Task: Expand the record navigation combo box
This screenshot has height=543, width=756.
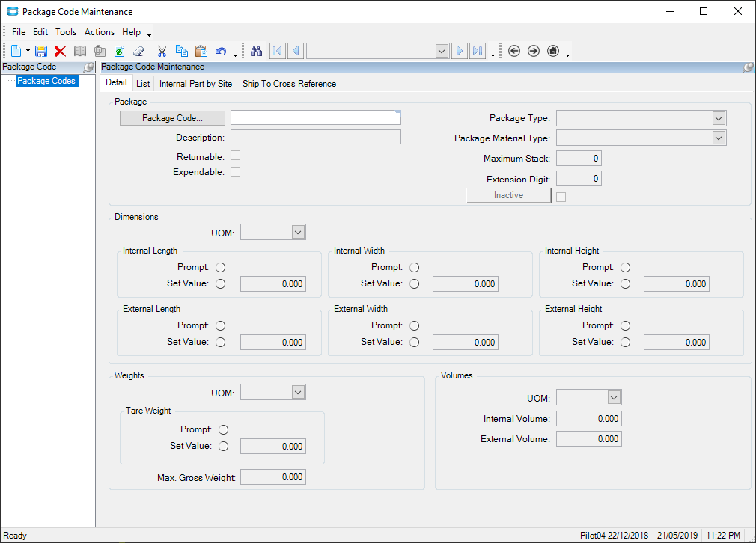Action: 442,51
